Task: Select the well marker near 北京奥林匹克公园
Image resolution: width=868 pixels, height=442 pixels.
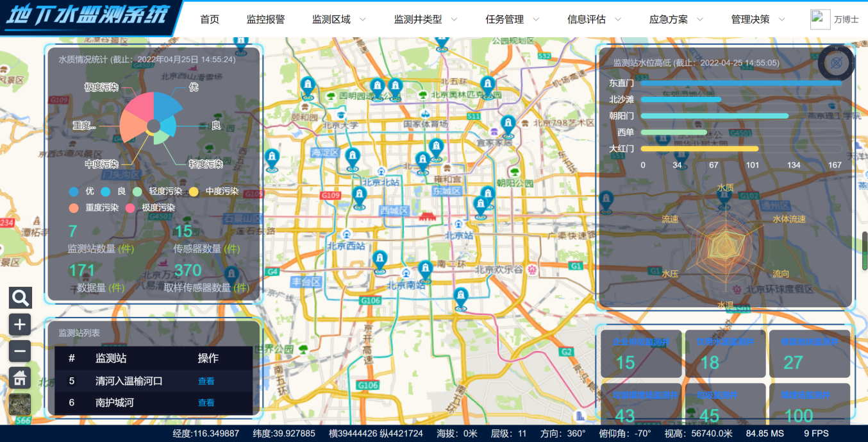Action: pyautogui.click(x=488, y=87)
